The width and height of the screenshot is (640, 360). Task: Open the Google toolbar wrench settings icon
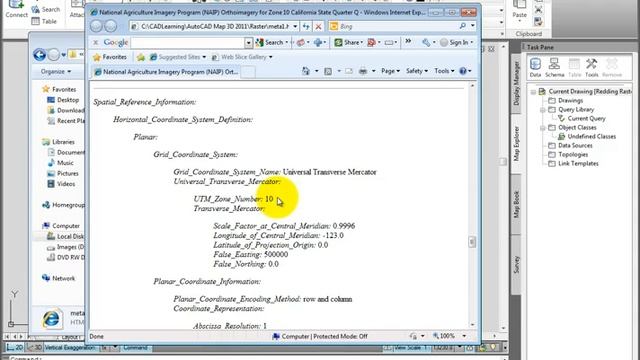point(426,42)
